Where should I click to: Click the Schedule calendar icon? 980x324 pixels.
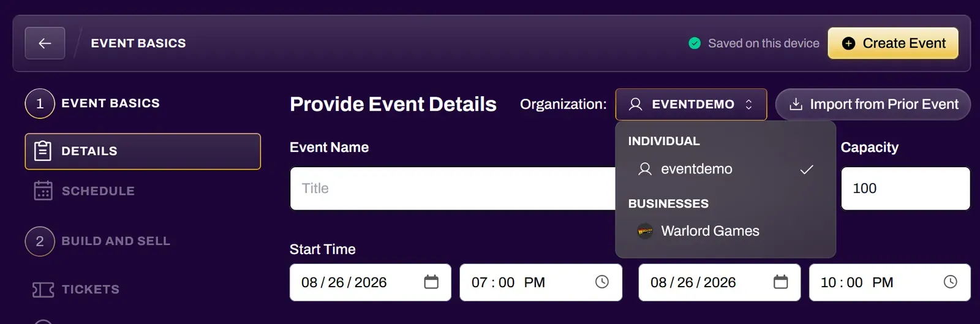pos(43,190)
